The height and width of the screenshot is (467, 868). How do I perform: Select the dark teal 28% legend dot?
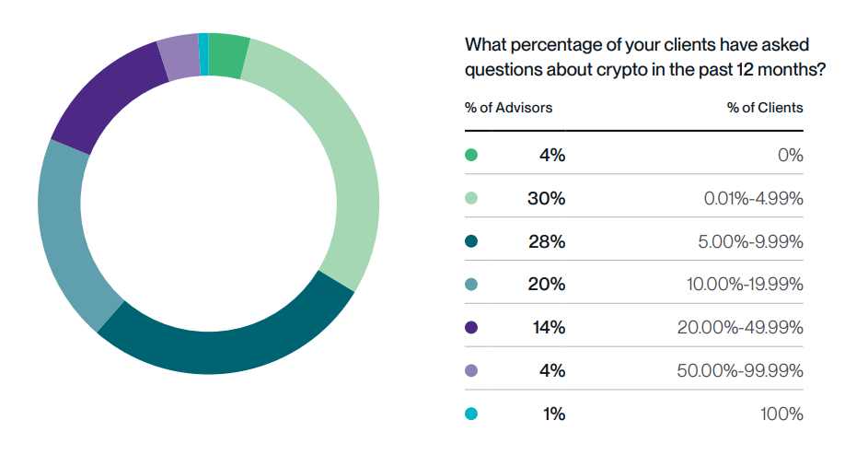point(471,241)
